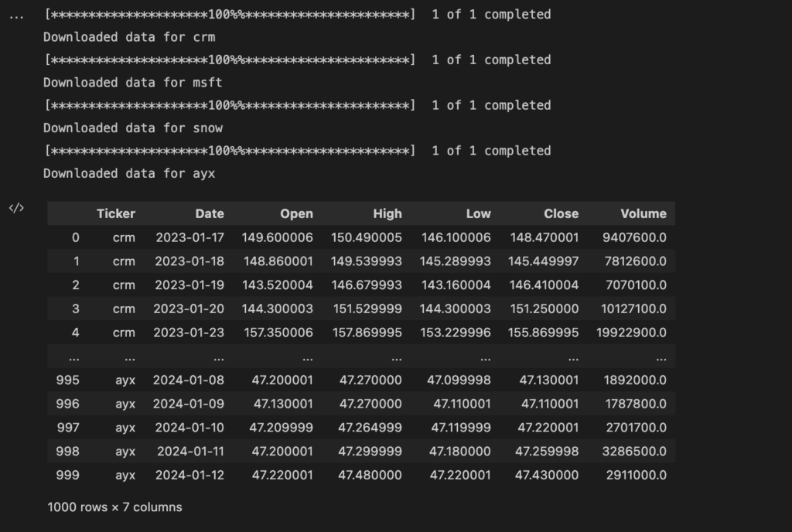Click 'Downloaded data for ayx' output text

tap(129, 173)
